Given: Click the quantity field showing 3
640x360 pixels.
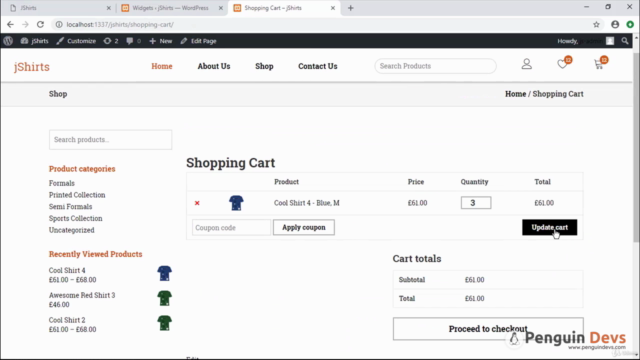Looking at the screenshot, I should pyautogui.click(x=476, y=203).
